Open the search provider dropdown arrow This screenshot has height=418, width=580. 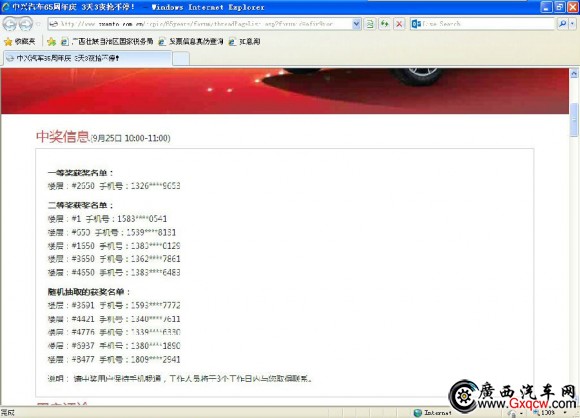pyautogui.click(x=572, y=24)
